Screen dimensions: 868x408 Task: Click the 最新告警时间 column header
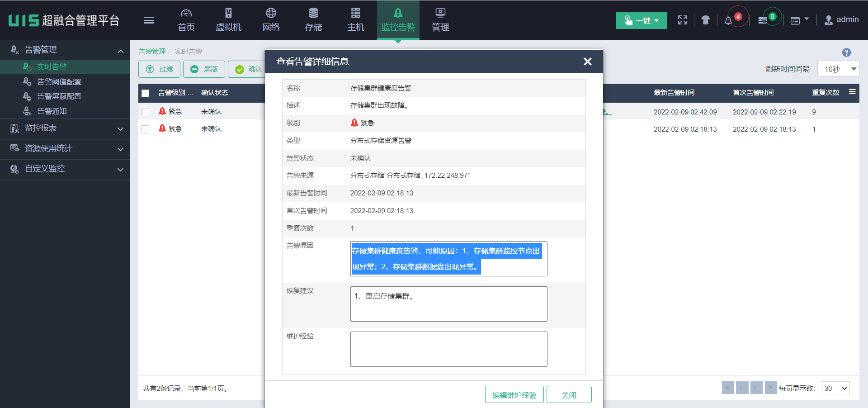click(x=674, y=93)
